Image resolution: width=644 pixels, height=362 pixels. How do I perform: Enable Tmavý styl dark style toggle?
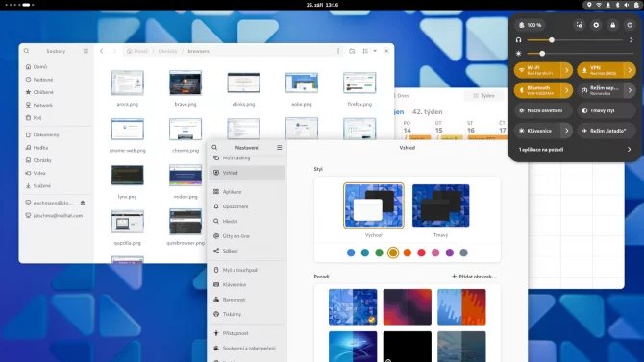607,110
